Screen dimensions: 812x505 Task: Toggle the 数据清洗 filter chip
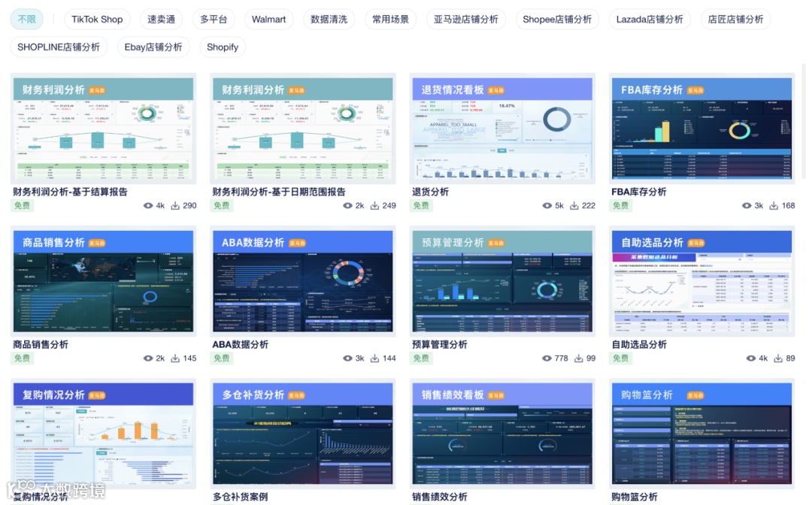[329, 20]
